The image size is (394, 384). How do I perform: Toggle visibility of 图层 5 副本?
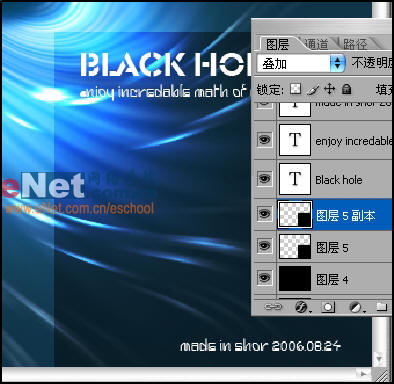click(x=265, y=213)
